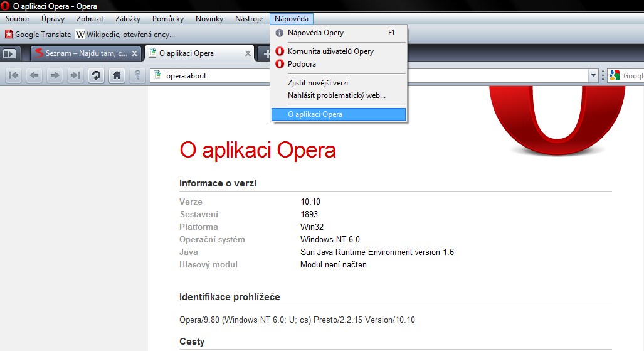The image size is (644, 351).
Task: Click the Windows NT 6.0 value
Action: [x=330, y=239]
